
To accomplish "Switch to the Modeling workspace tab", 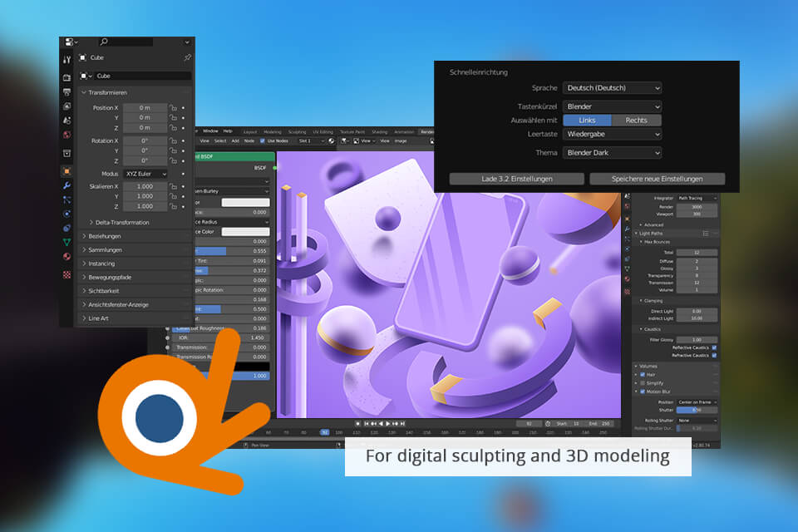I will pos(273,132).
